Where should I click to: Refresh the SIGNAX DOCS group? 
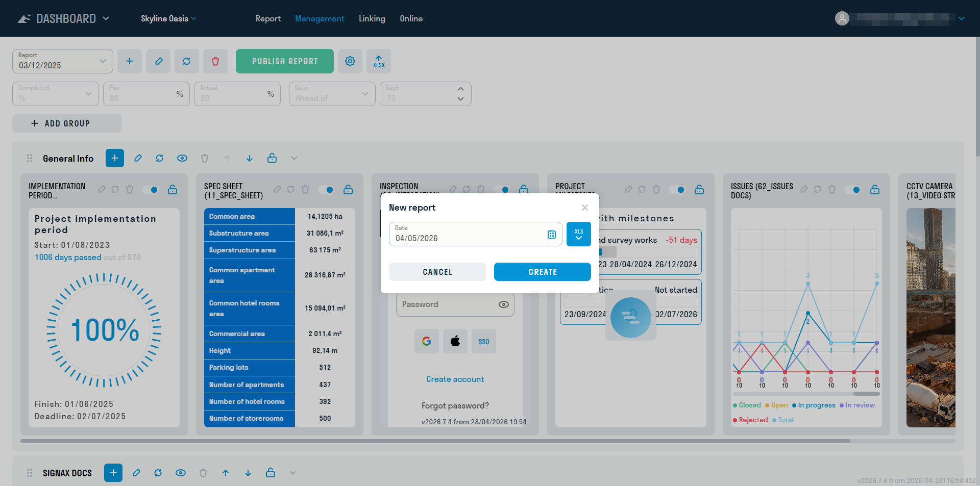(x=158, y=473)
